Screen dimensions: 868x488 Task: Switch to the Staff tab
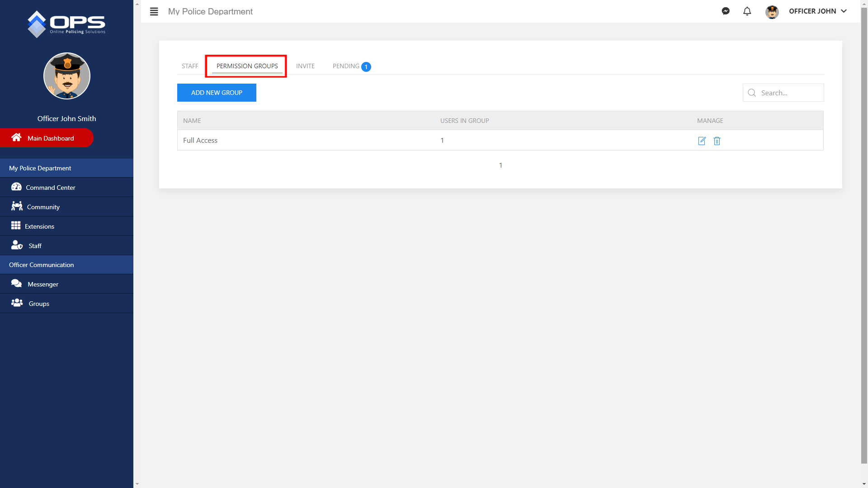click(190, 66)
